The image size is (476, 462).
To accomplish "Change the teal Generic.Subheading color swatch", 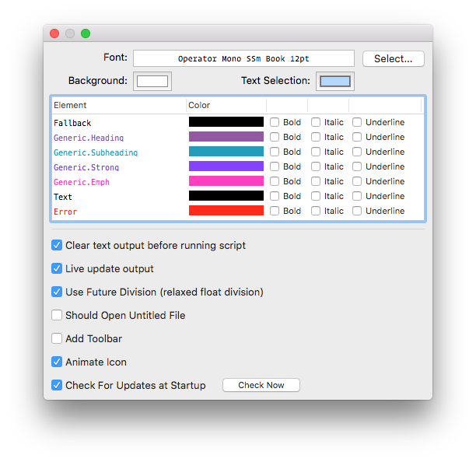I will tap(226, 152).
